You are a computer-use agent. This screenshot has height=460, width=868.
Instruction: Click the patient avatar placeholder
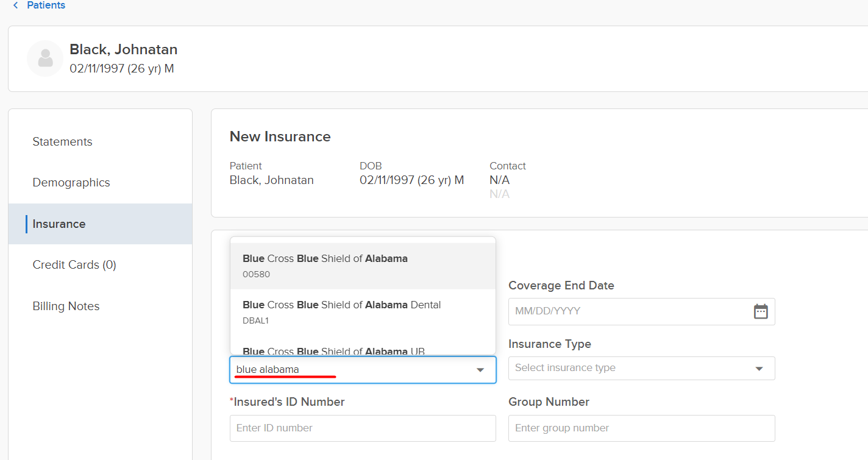pos(45,58)
